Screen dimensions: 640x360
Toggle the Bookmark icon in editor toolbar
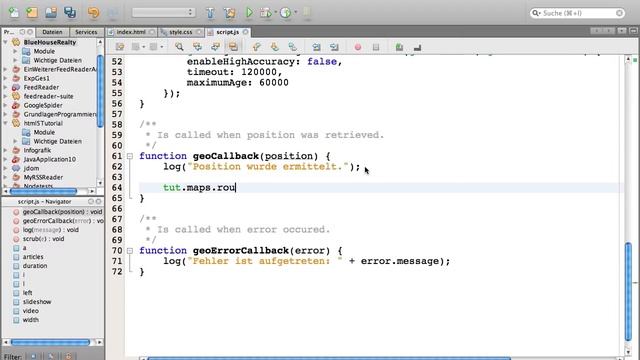pos(292,47)
